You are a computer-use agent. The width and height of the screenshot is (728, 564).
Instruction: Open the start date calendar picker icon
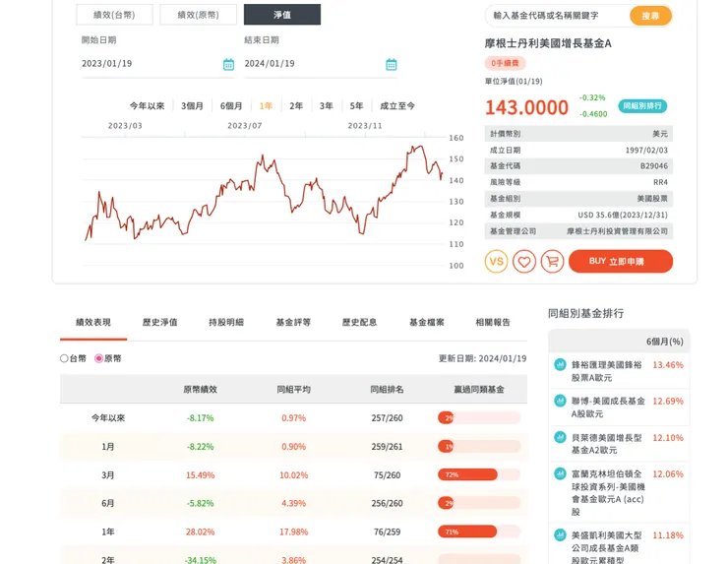click(228, 65)
